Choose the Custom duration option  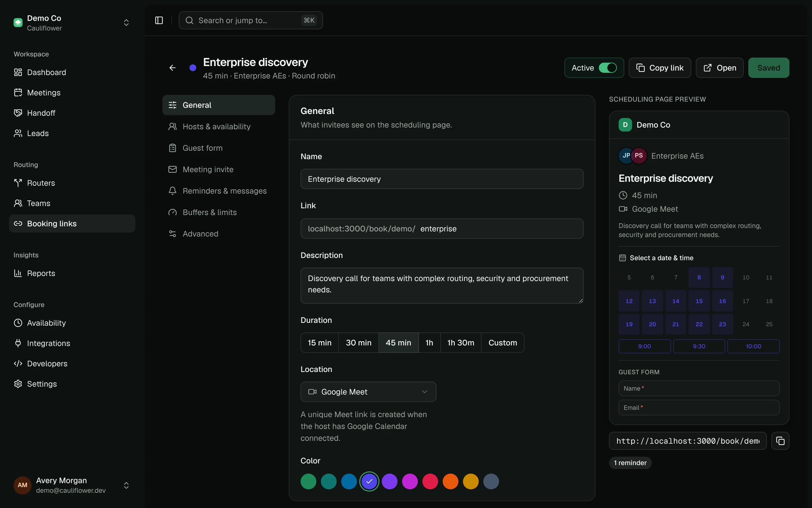pyautogui.click(x=502, y=343)
